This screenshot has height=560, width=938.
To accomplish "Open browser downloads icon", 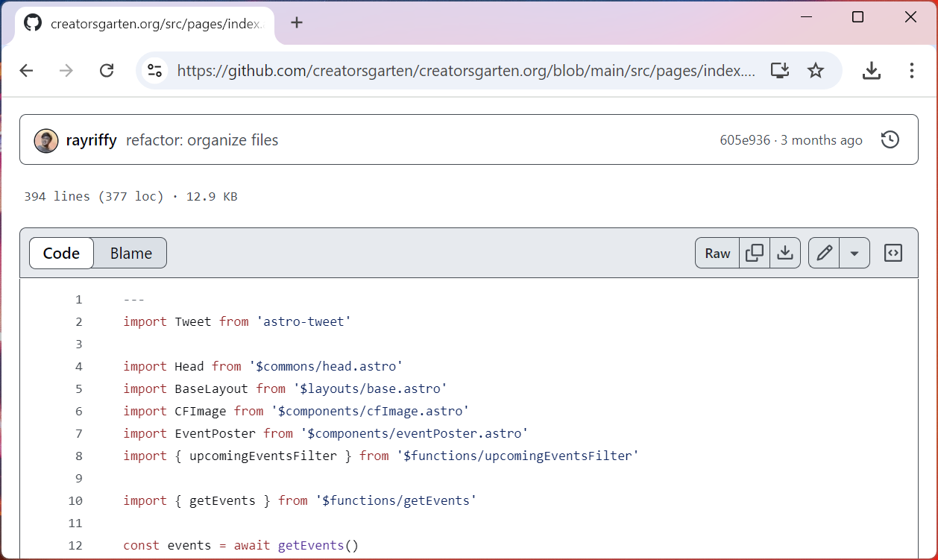I will pos(871,70).
